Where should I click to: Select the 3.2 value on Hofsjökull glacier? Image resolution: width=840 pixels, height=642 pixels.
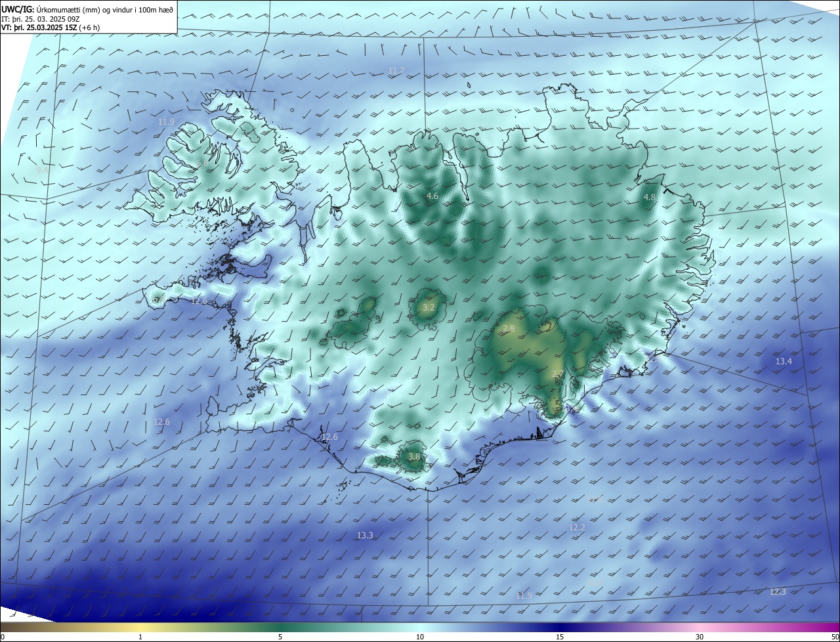pyautogui.click(x=429, y=307)
